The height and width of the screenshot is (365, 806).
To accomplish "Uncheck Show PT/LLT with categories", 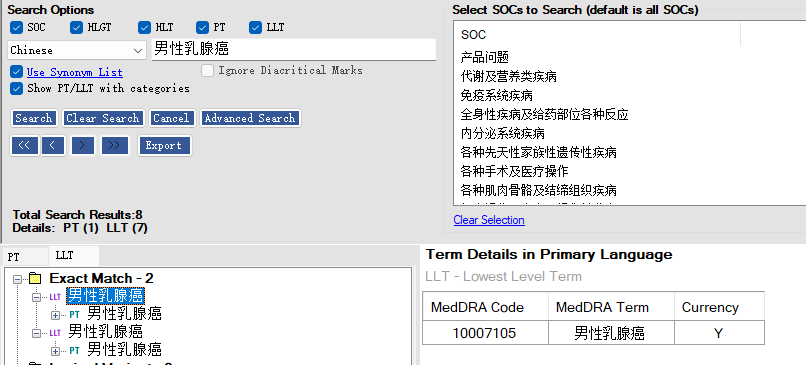I will [x=16, y=88].
